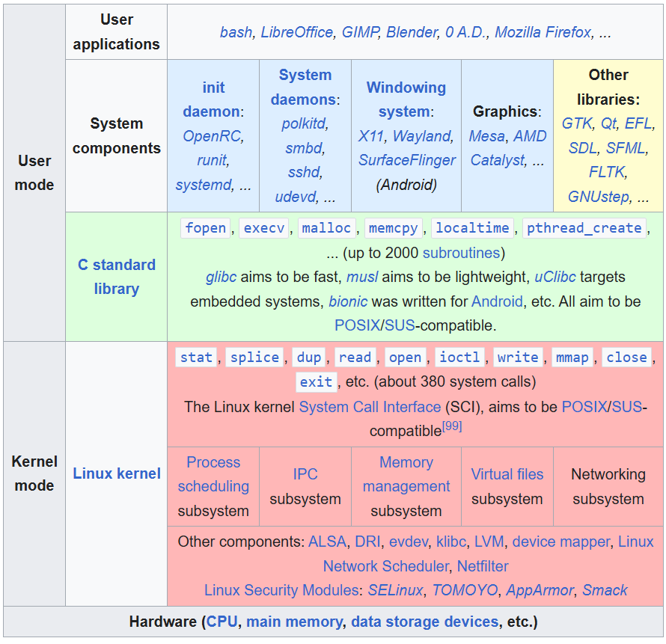666x644 pixels.
Task: Open the LibreOffice link
Action: coord(296,32)
